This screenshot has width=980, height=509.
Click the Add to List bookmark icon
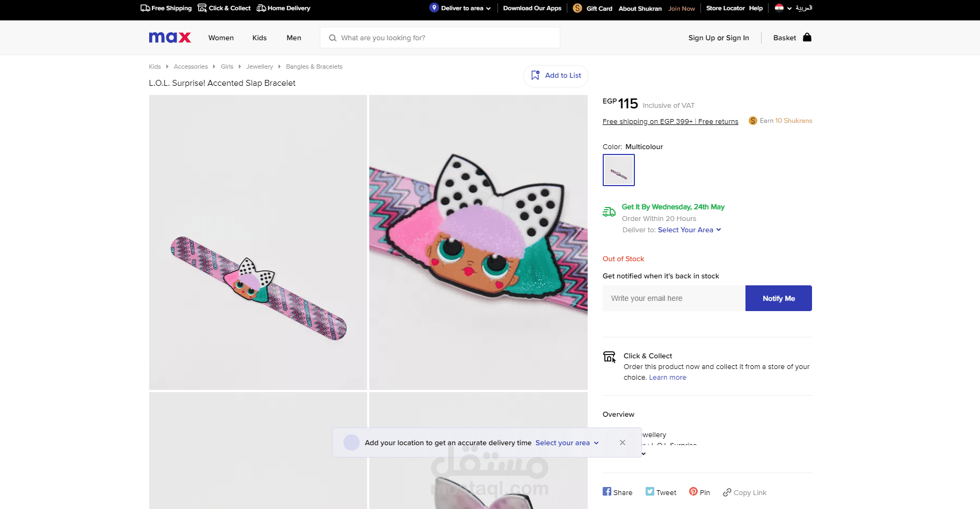(x=535, y=76)
